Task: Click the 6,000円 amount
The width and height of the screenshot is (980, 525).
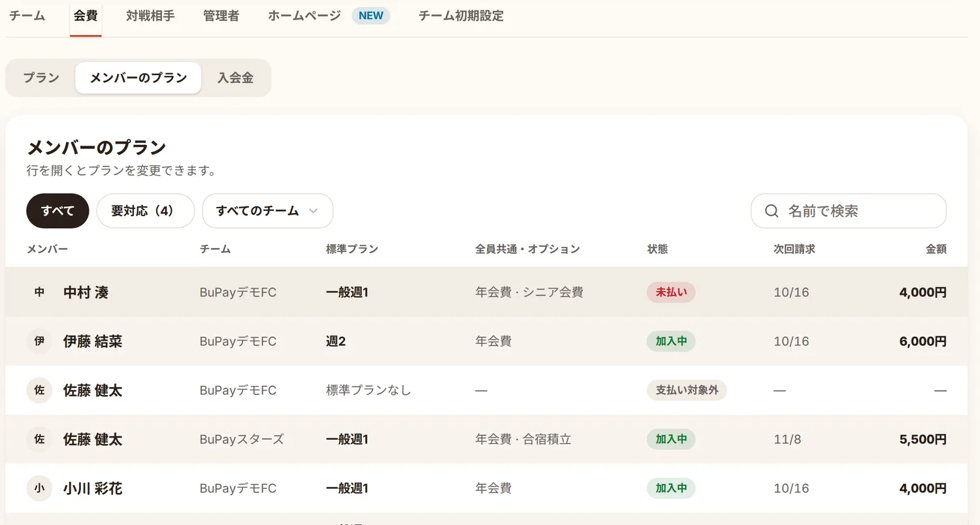Action: (x=923, y=342)
